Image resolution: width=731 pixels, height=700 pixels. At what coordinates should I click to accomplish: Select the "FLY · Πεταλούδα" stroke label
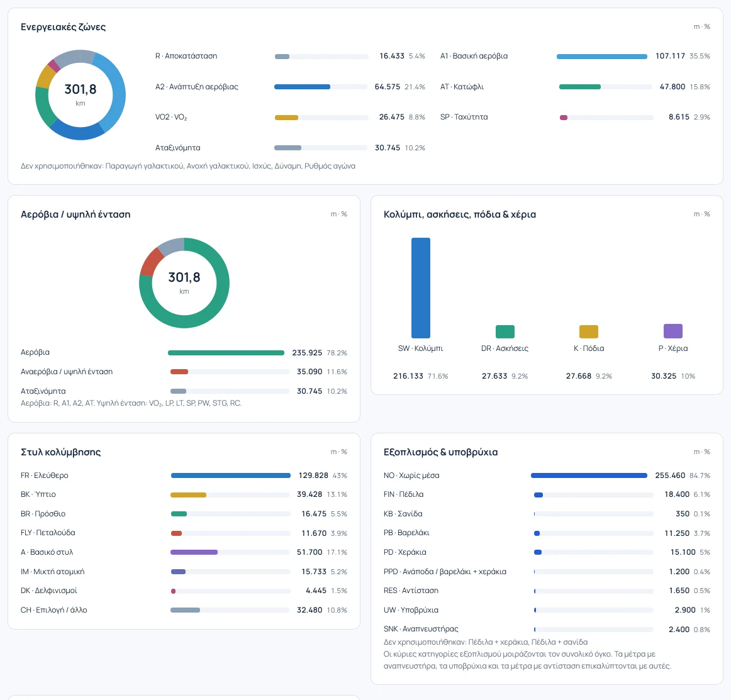pyautogui.click(x=48, y=533)
